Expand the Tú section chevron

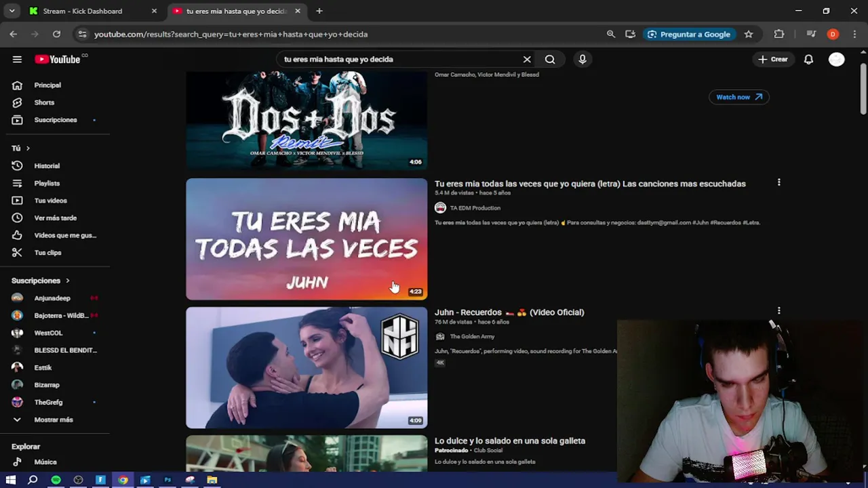[28, 148]
